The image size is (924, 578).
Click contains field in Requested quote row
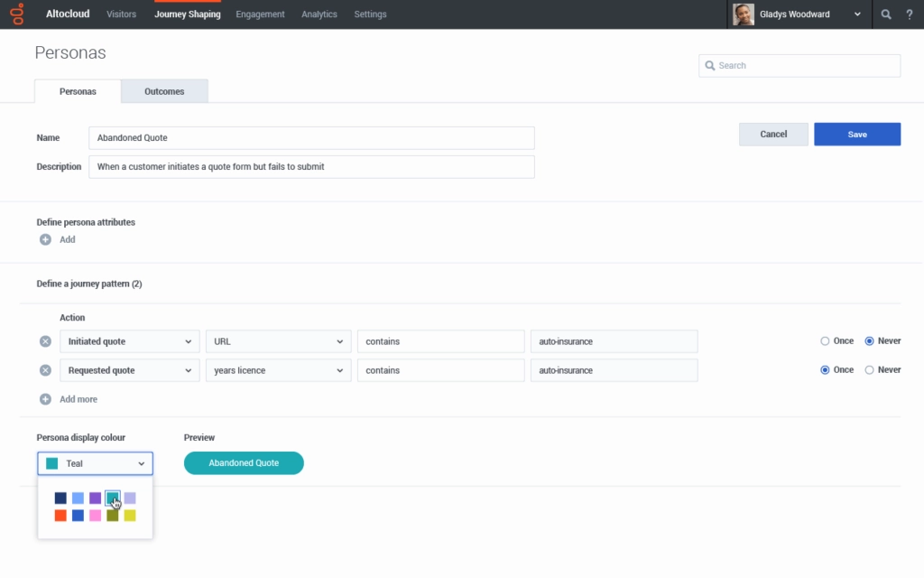440,370
